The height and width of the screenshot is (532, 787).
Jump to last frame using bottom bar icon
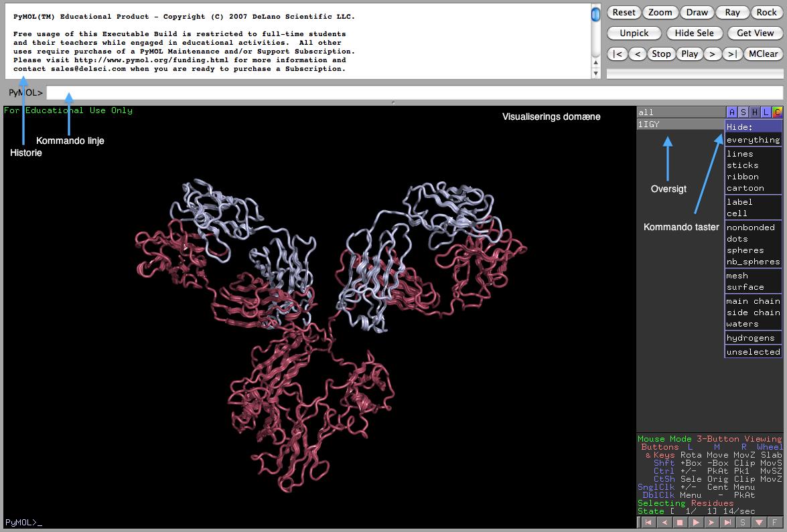point(727,522)
